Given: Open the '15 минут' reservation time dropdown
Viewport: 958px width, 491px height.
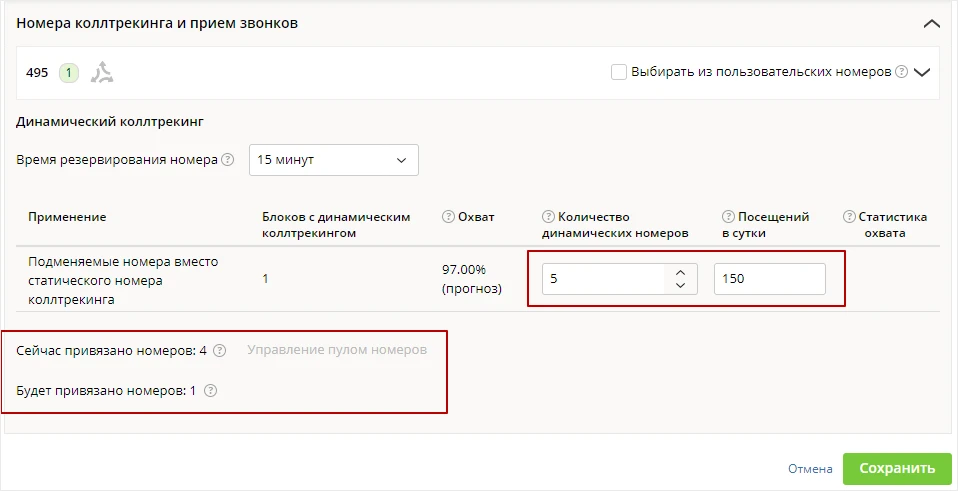Looking at the screenshot, I should (x=334, y=160).
